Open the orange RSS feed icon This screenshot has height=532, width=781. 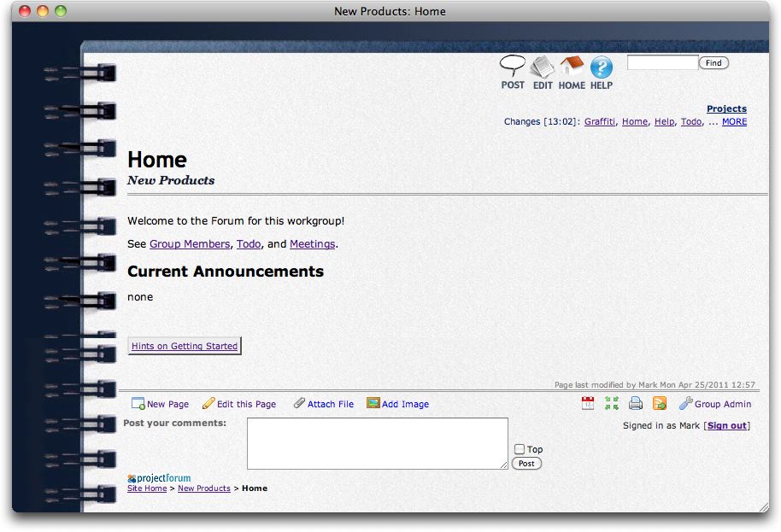(660, 403)
